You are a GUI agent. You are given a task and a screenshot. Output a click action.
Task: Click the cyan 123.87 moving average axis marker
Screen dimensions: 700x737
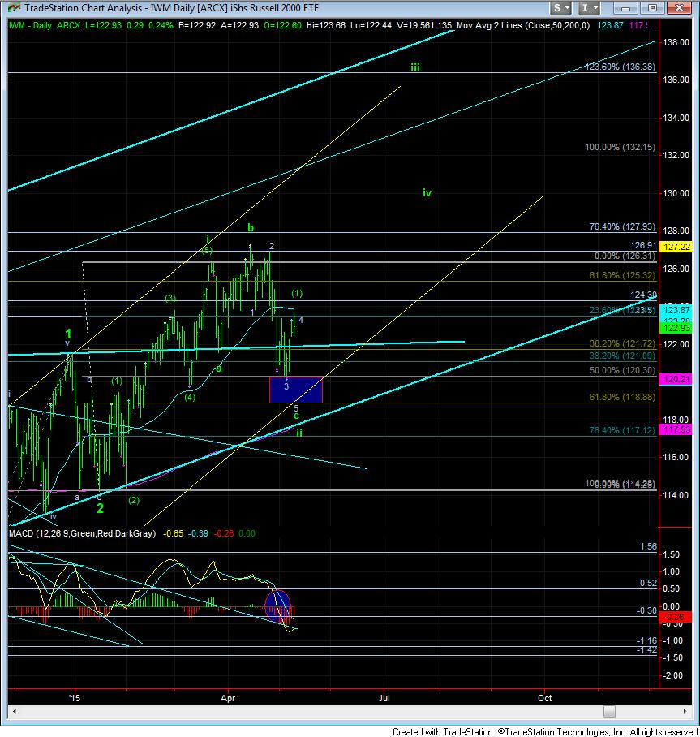point(676,310)
